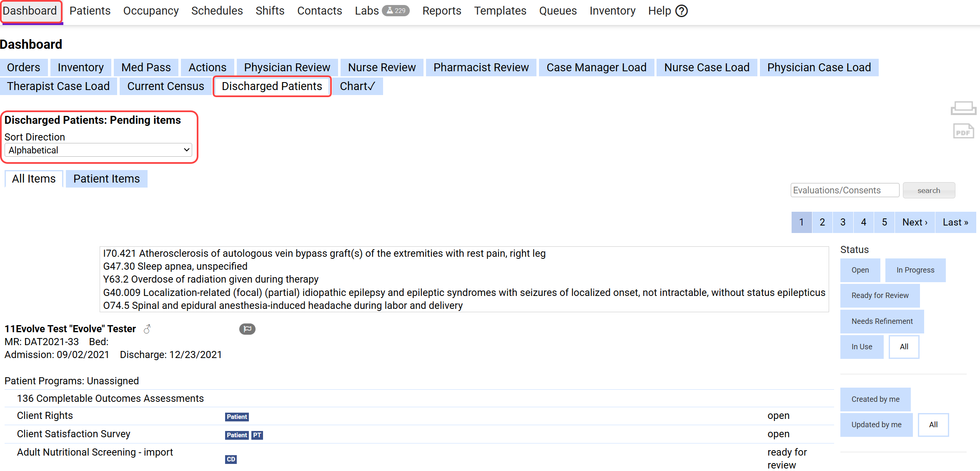The width and height of the screenshot is (980, 471).
Task: Jump to Last page
Action: [955, 222]
